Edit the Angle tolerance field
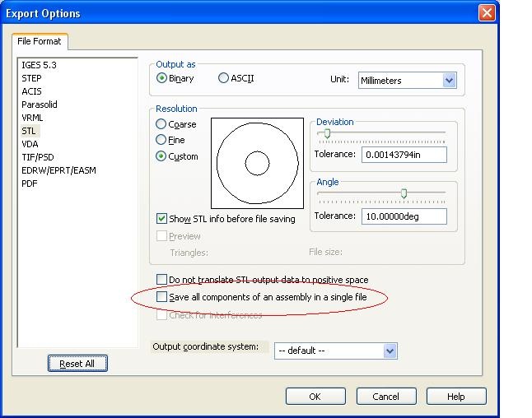Viewport: 532px width, 418px height. pyautogui.click(x=404, y=216)
